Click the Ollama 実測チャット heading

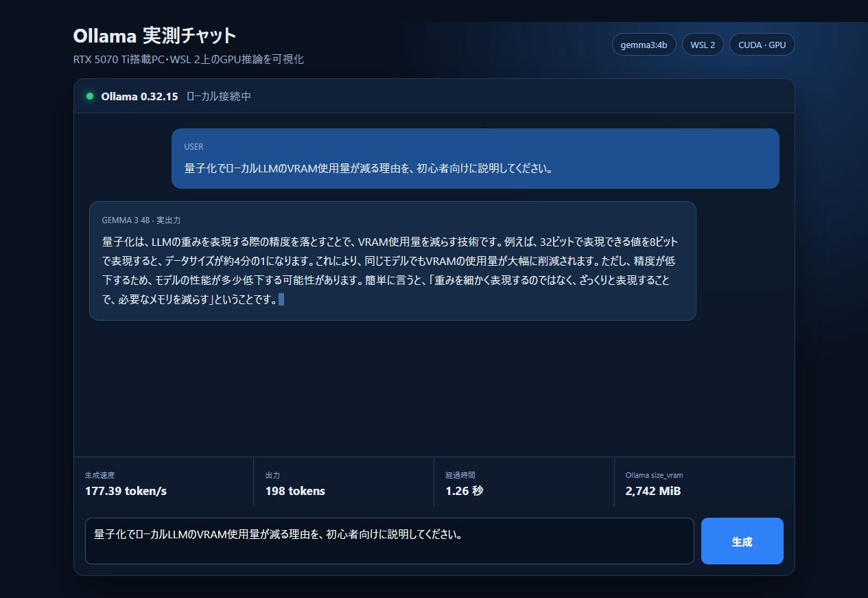[154, 36]
